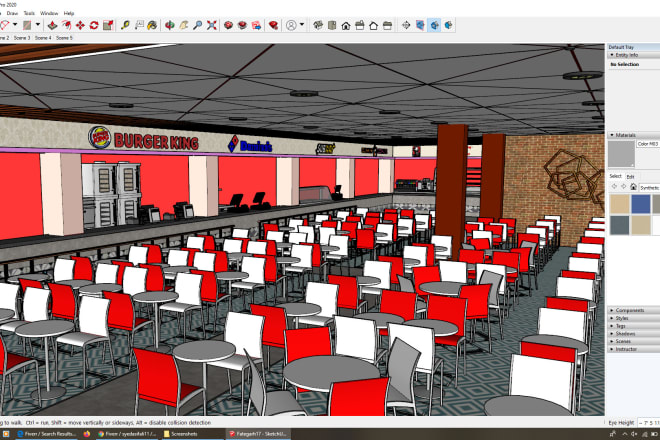660x440 pixels.
Task: Click the Firefox icon in taskbar
Action: (87, 434)
